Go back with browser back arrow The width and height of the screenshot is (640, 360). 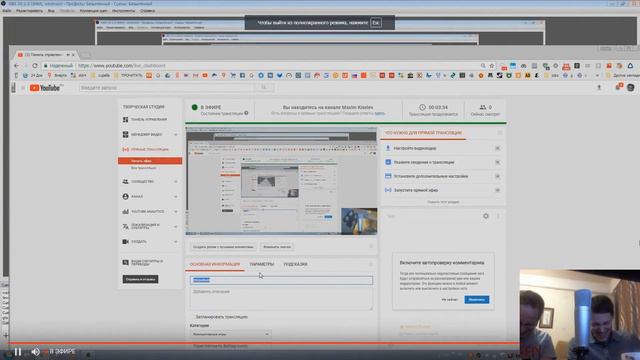coord(16,65)
